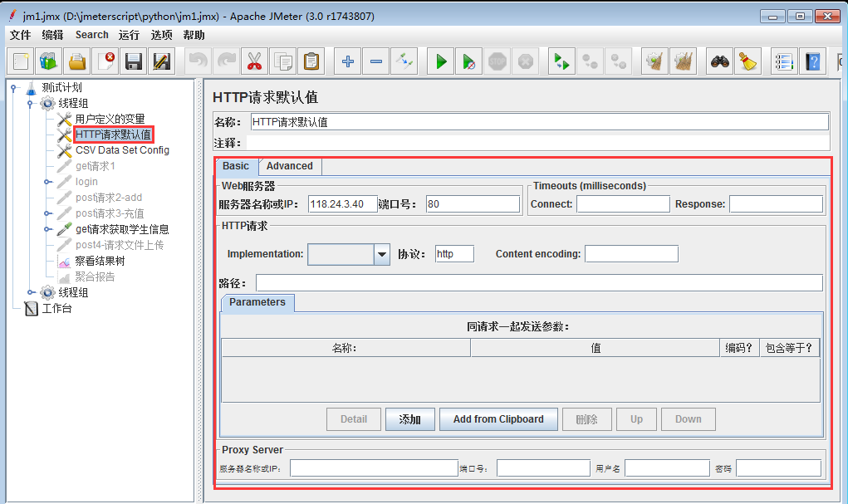Save the test plan with floppy icon
The height and width of the screenshot is (504, 848).
point(134,61)
